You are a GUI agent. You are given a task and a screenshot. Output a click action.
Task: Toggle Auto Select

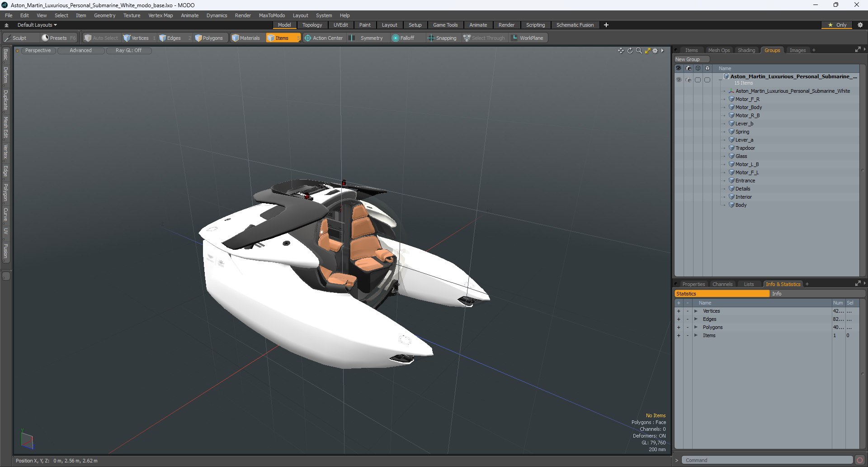click(101, 38)
